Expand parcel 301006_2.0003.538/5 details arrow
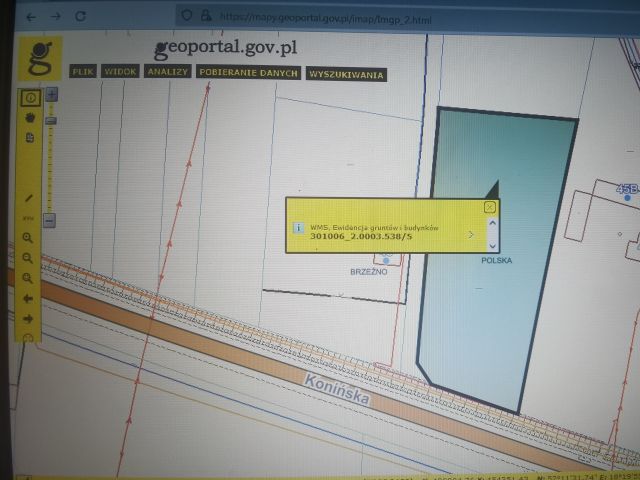The width and height of the screenshot is (640, 480). pos(471,235)
